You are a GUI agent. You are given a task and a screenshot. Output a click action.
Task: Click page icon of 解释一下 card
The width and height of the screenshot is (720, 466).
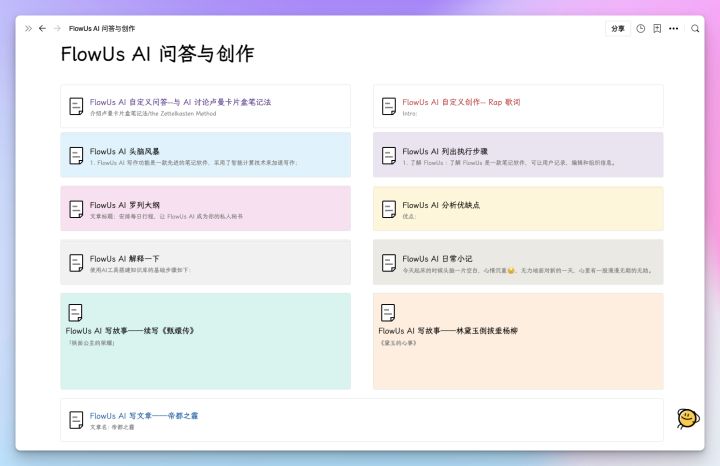(76, 263)
